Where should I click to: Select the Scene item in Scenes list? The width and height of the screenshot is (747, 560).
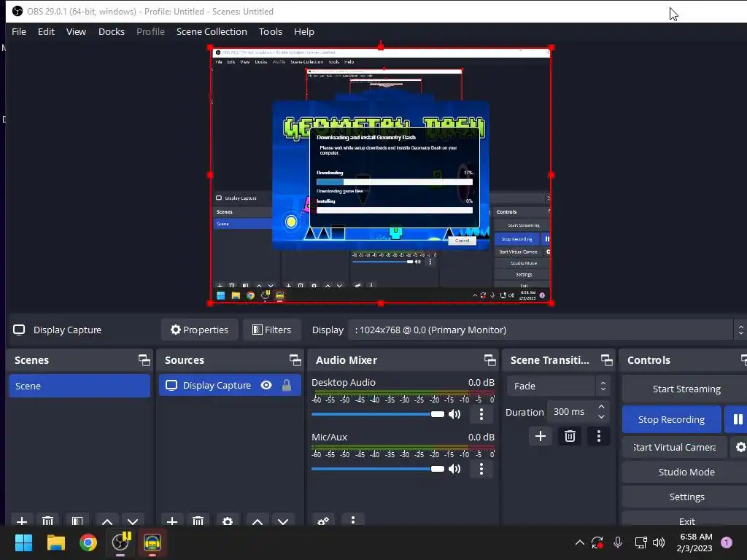[80, 386]
